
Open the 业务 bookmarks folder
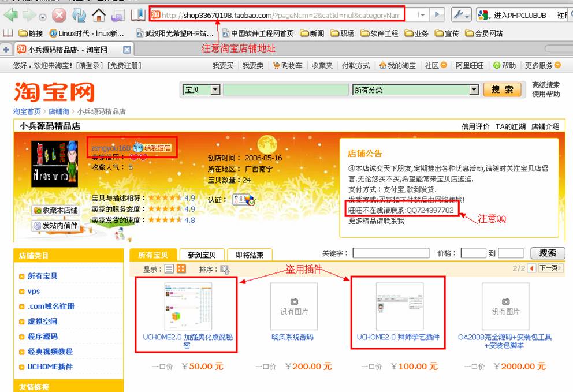point(416,33)
